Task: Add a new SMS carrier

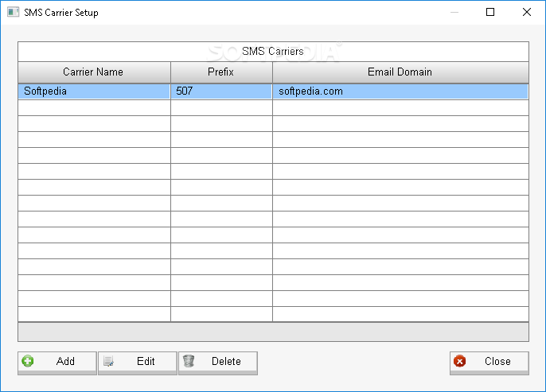Action: click(57, 363)
